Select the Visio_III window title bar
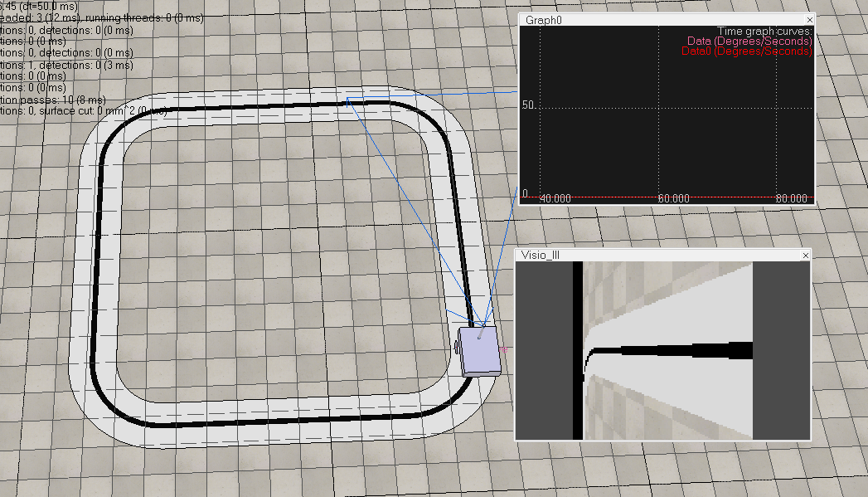 (662, 256)
